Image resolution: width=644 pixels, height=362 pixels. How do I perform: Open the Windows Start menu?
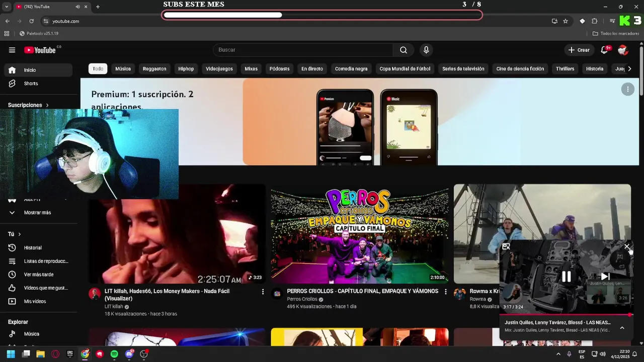11,354
